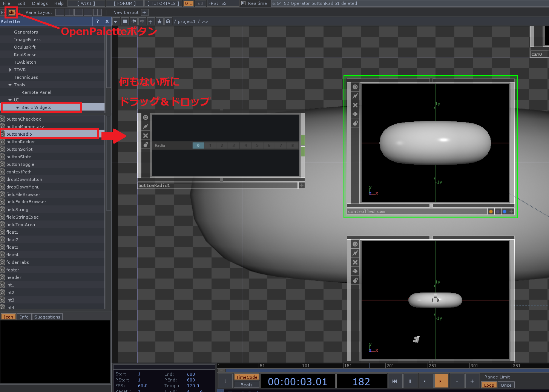Open the pane type dropdown arrow
The image size is (549, 392).
coord(116,21)
